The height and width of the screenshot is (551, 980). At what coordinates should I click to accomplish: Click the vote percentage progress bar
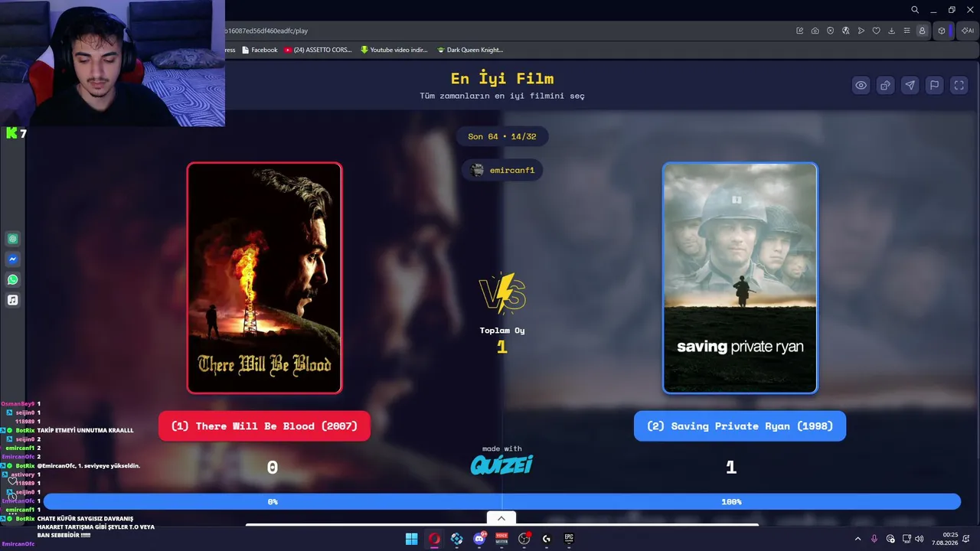coord(502,501)
